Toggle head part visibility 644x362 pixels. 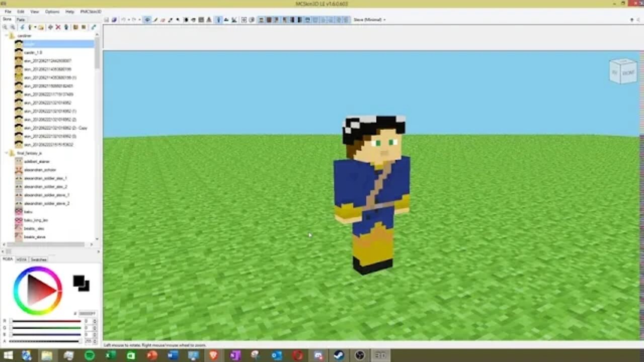pyautogui.click(x=261, y=20)
